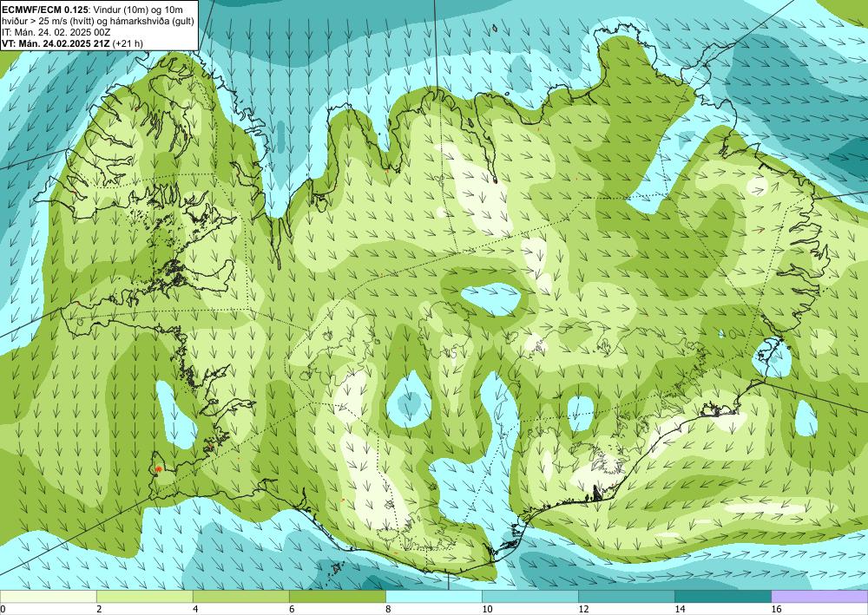Viewport: 868px width, 615px height.
Task: Click legend scale label '2'
Action: click(99, 609)
